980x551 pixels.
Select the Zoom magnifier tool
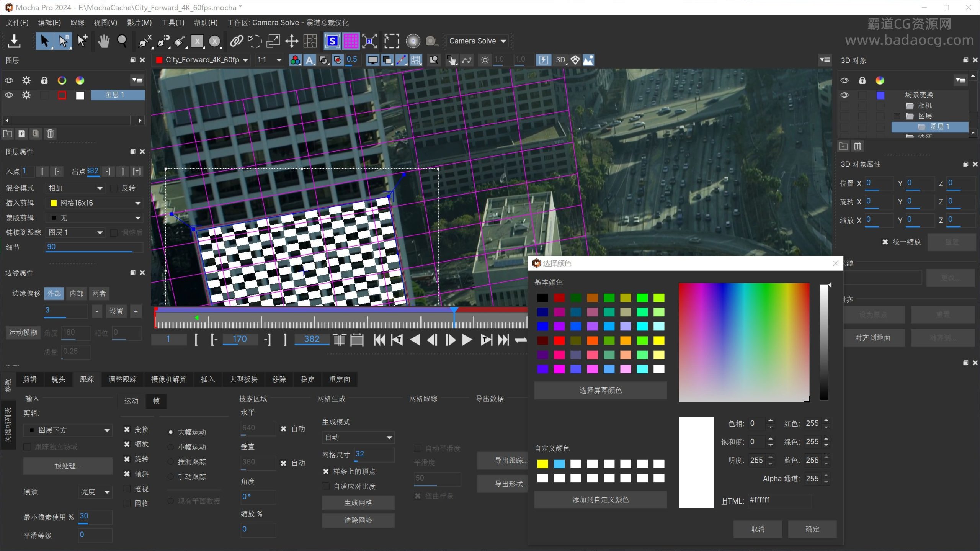coord(122,41)
